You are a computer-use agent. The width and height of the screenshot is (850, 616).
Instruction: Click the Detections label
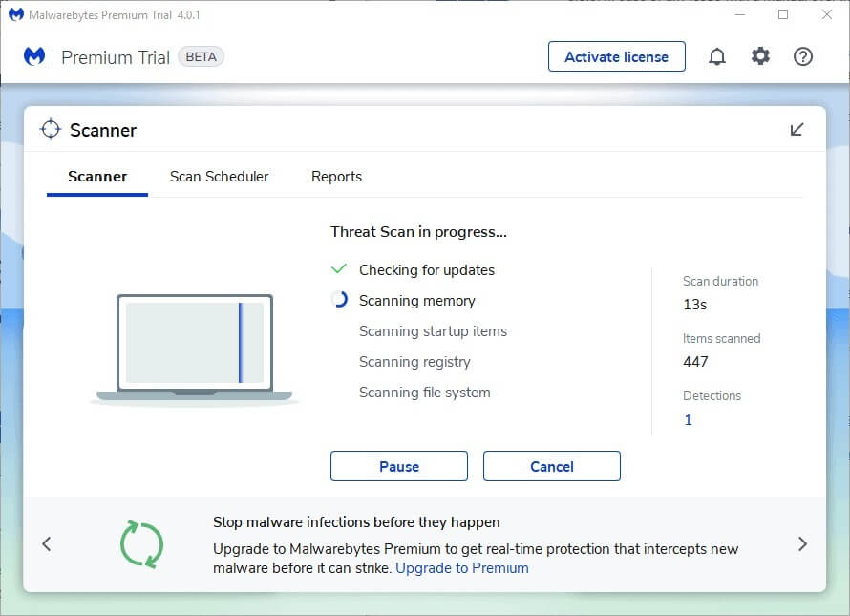[712, 395]
